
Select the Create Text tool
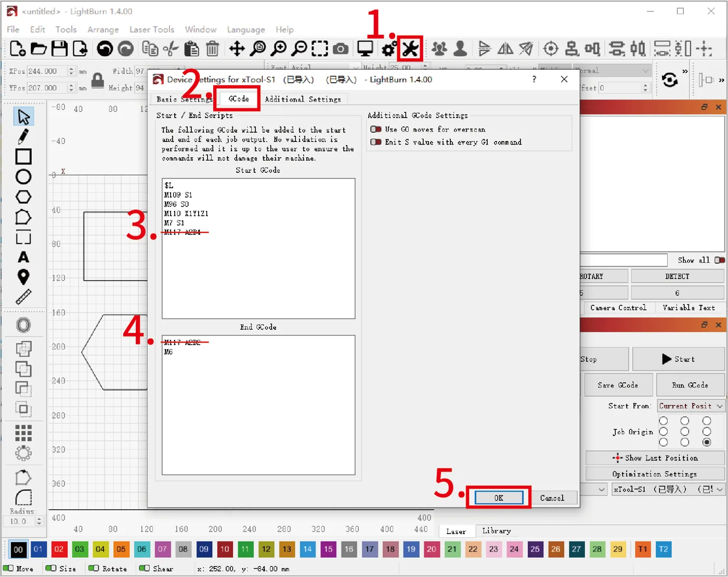[23, 257]
